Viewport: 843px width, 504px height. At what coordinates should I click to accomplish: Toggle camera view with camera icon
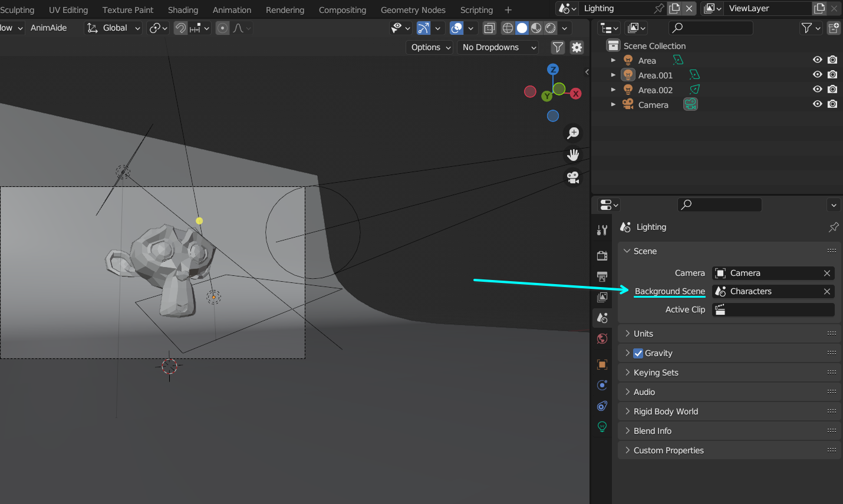point(573,177)
